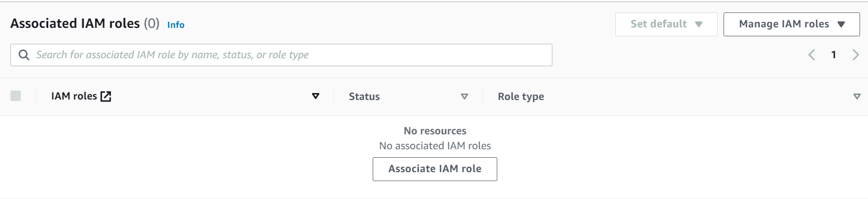Open the Info link beside the heading
The image size is (868, 199).
(x=176, y=25)
